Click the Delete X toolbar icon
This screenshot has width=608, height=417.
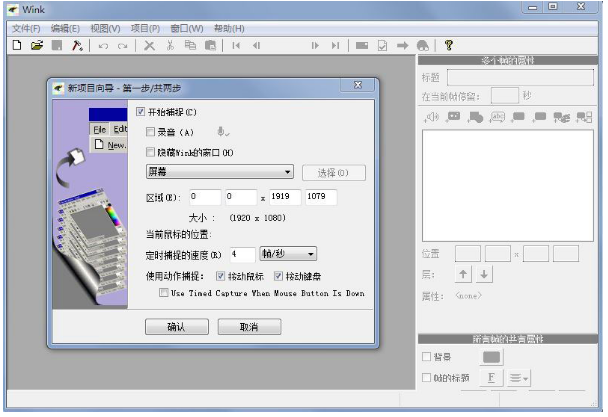pyautogui.click(x=149, y=46)
